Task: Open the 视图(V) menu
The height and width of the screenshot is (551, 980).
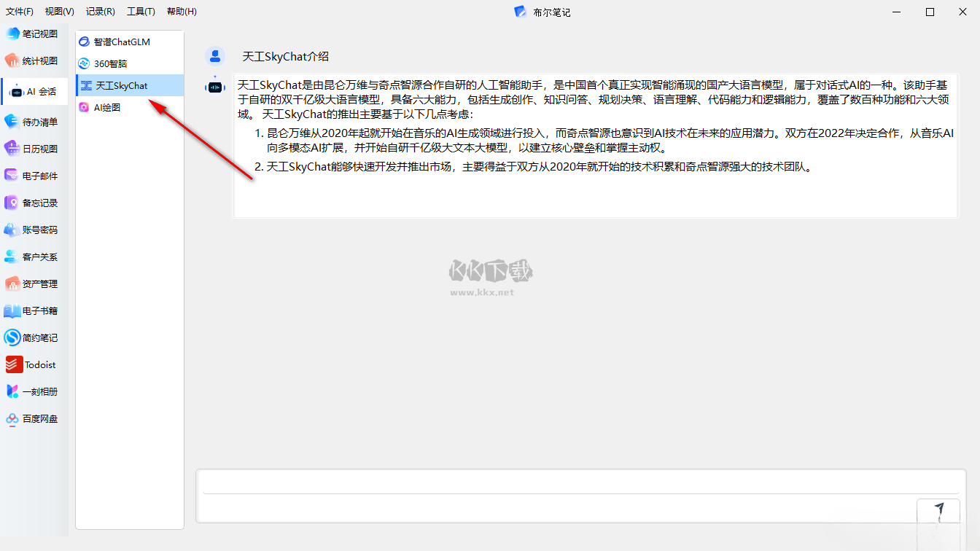Action: (x=59, y=12)
